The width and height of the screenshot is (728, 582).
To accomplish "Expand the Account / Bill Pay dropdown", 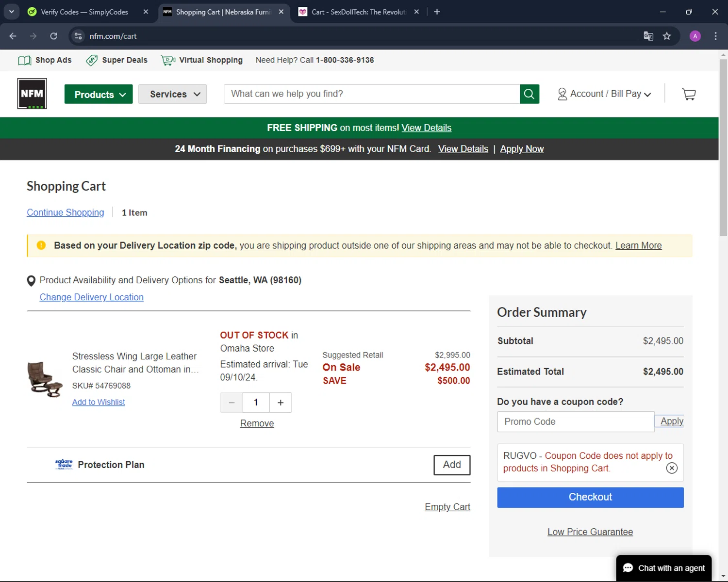I will tap(604, 94).
